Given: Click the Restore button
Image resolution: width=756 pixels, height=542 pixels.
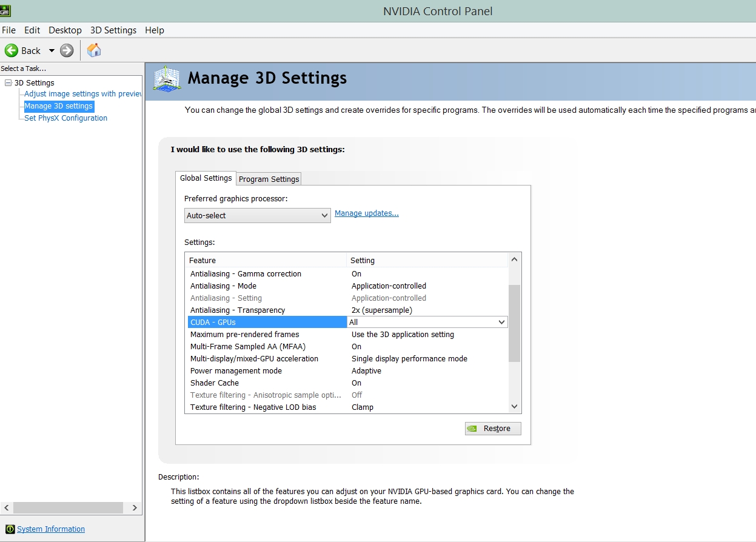Looking at the screenshot, I should point(493,429).
